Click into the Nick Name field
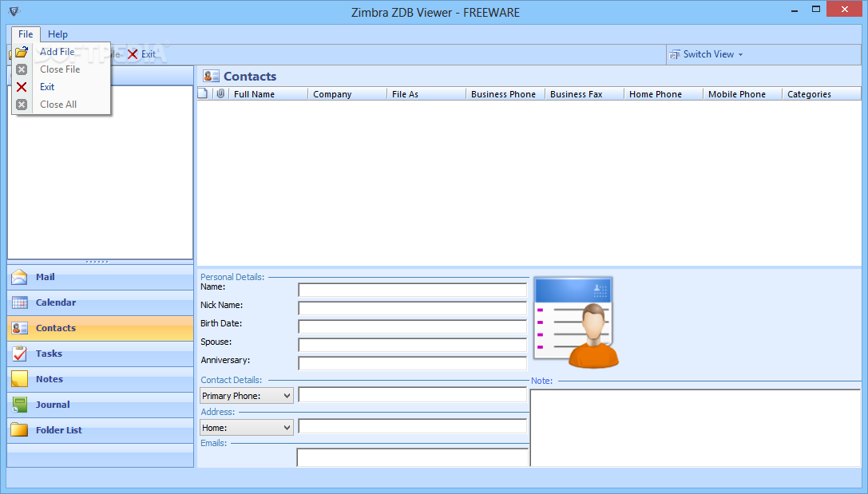Viewport: 868px width, 494px height. 412,308
